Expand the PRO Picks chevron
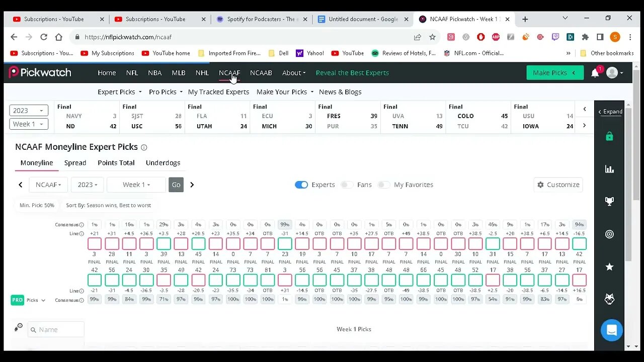Screen dimensions: 644x362 click(x=43, y=300)
